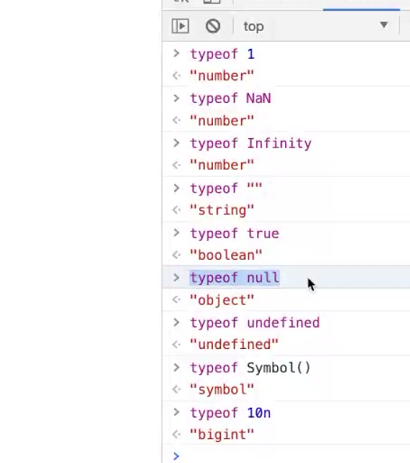410x463 pixels.
Task: Click the dropdown arrow beside top
Action: tap(384, 25)
